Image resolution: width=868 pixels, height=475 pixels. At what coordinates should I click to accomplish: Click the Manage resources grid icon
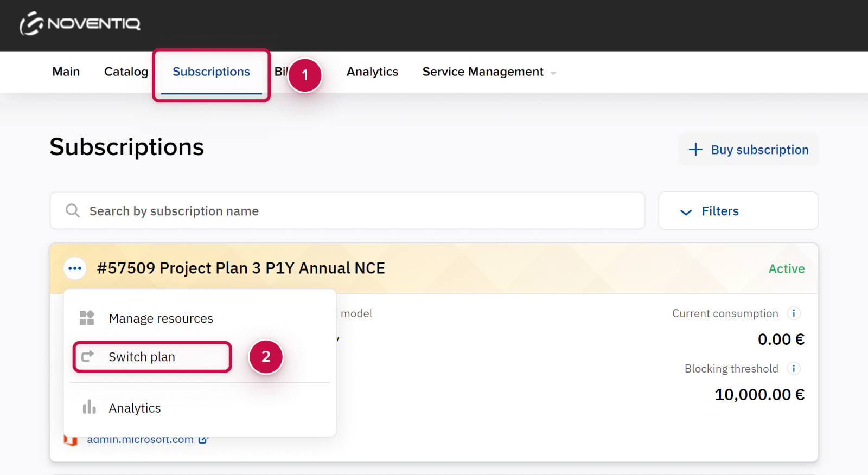click(x=87, y=318)
